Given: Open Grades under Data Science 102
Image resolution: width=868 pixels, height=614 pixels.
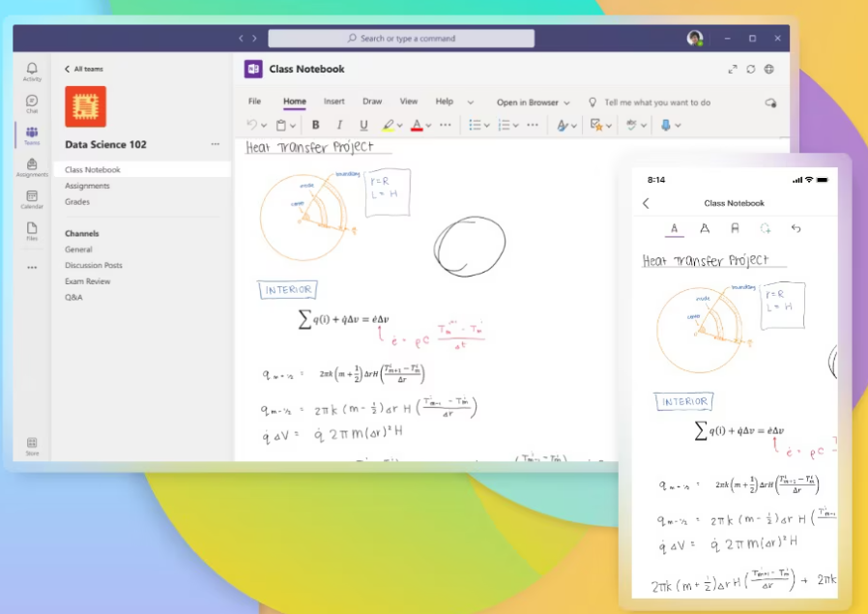Looking at the screenshot, I should (x=77, y=201).
